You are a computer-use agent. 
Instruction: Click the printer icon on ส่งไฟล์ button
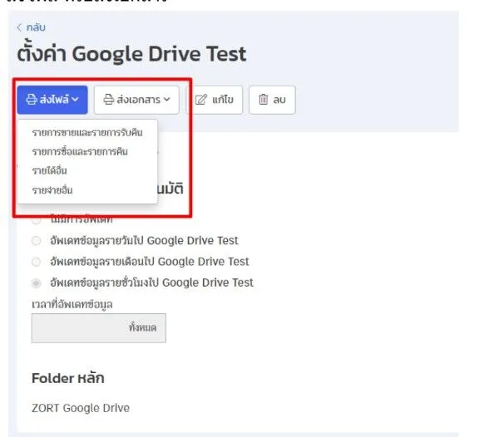click(x=31, y=101)
